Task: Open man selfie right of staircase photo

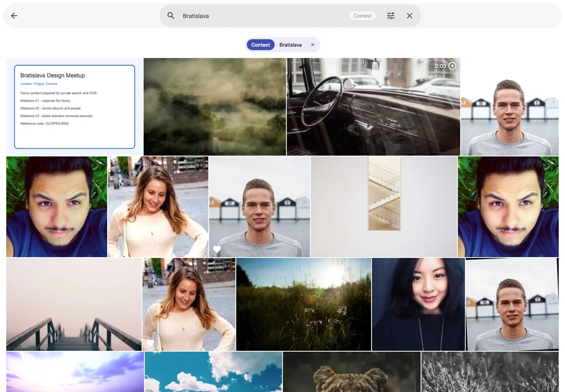Action: [x=508, y=207]
